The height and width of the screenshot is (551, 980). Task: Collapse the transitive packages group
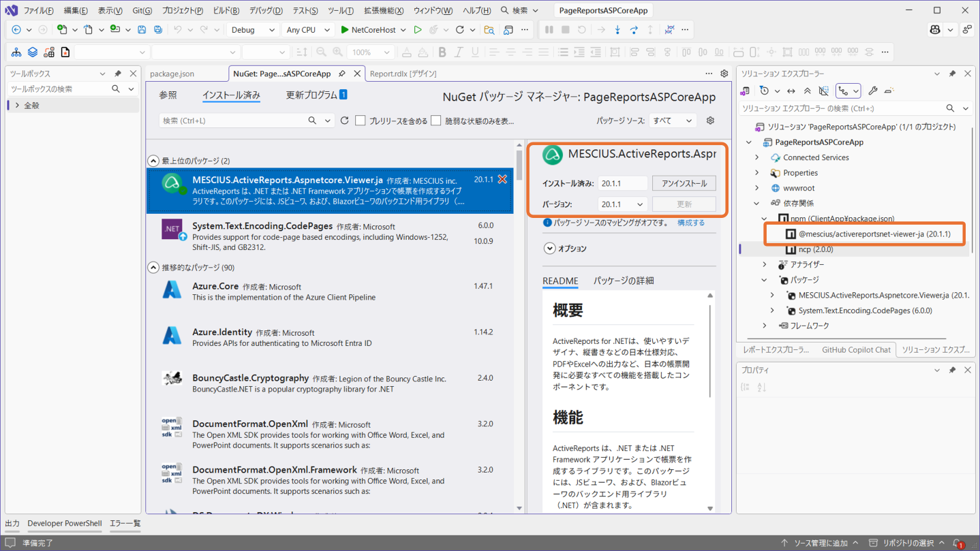tap(153, 268)
